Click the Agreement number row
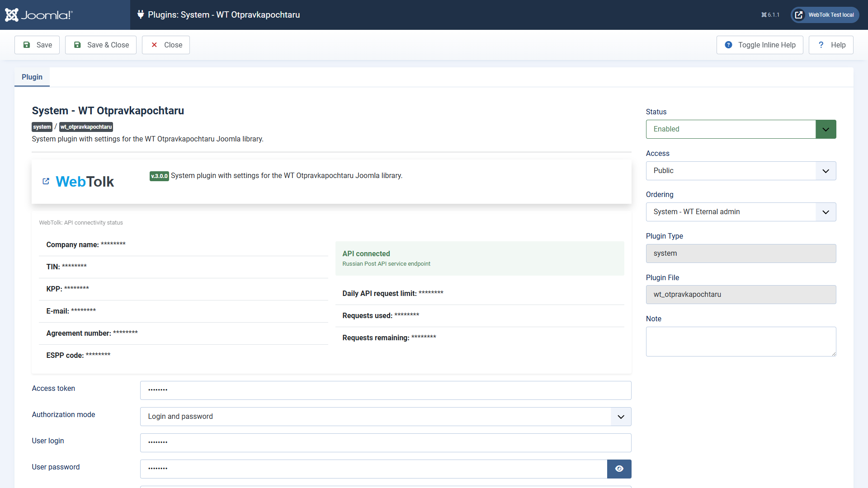Screen dimensions: 868x488 (184, 333)
